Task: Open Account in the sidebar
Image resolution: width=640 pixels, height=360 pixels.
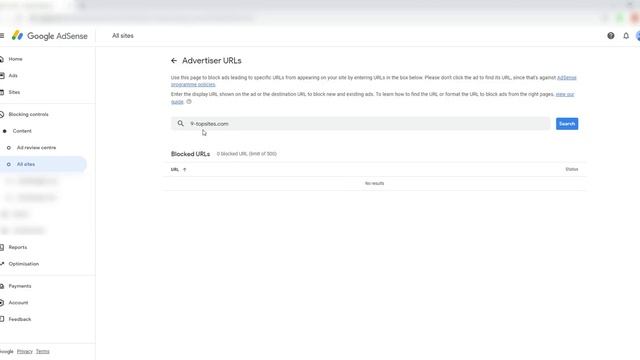Action: pyautogui.click(x=18, y=303)
